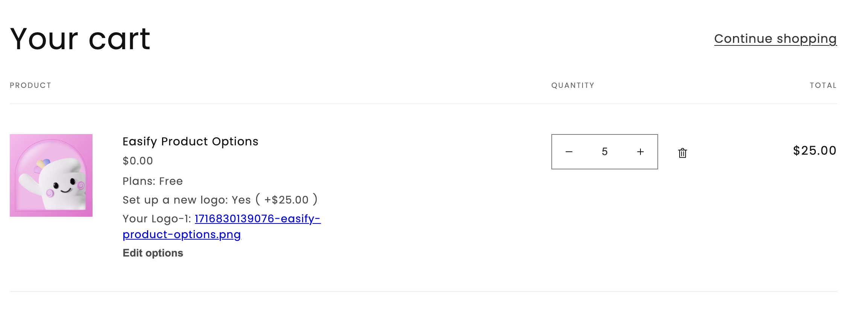
Task: Click the +$25.00 logo surcharge text
Action: [286, 200]
